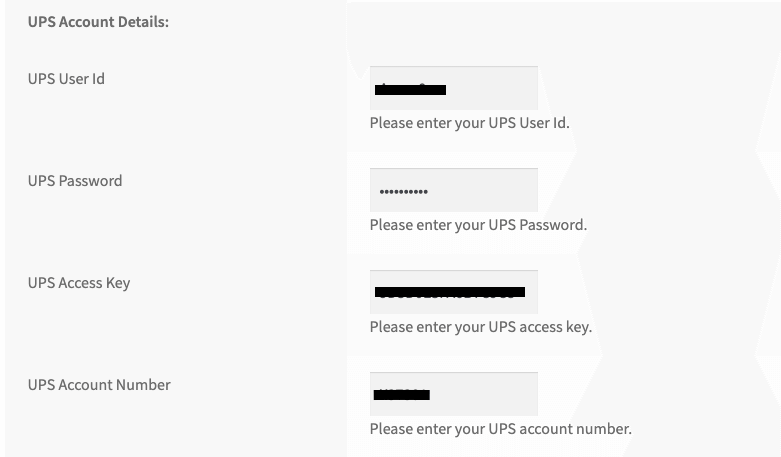Click into the UPS Access Key field
Screen dimensions: 781x457
(x=453, y=292)
